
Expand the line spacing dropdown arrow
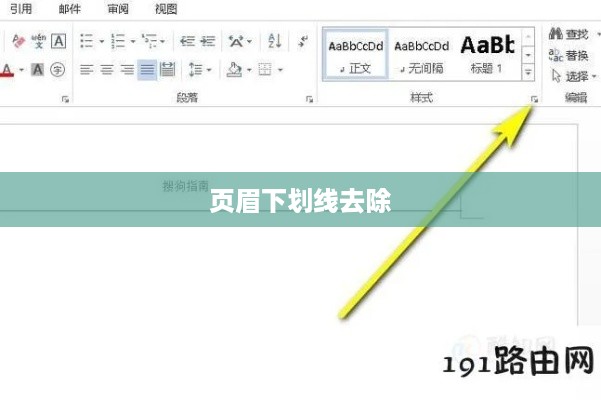pyautogui.click(x=209, y=70)
